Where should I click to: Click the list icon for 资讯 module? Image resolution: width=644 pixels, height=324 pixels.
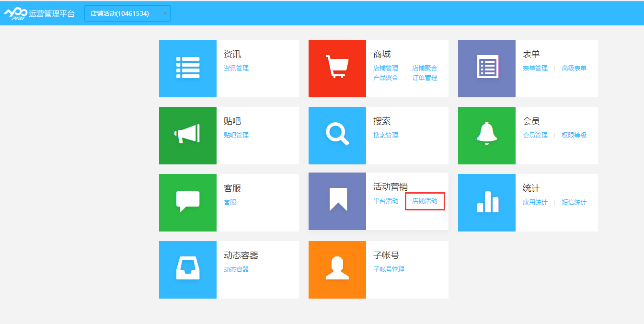click(x=187, y=69)
